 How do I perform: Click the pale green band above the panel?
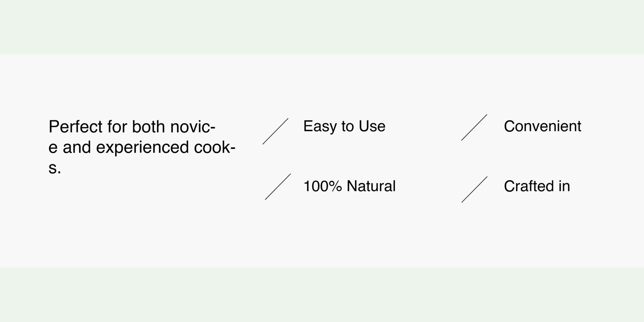(x=322, y=27)
